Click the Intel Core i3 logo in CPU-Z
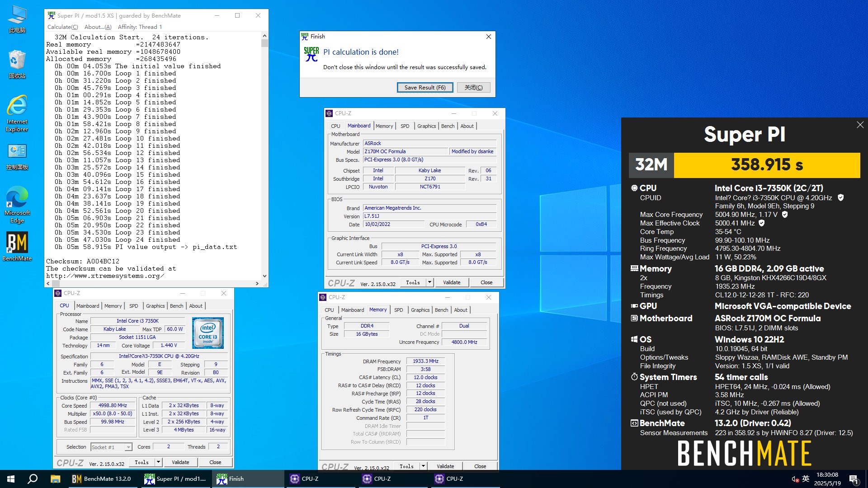Viewport: 868px width, 488px height. tap(208, 333)
